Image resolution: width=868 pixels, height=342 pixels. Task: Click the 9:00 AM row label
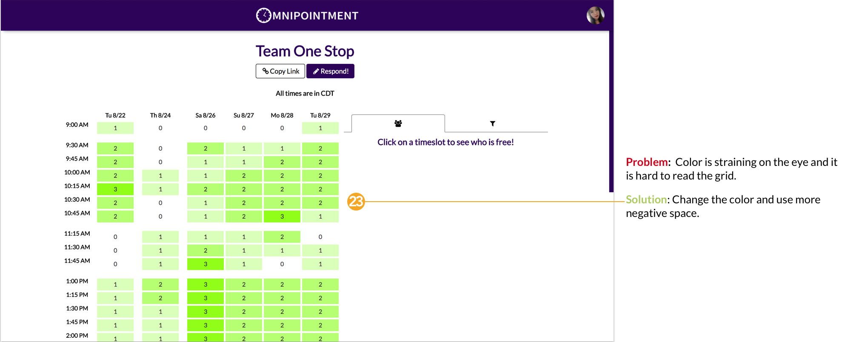77,125
